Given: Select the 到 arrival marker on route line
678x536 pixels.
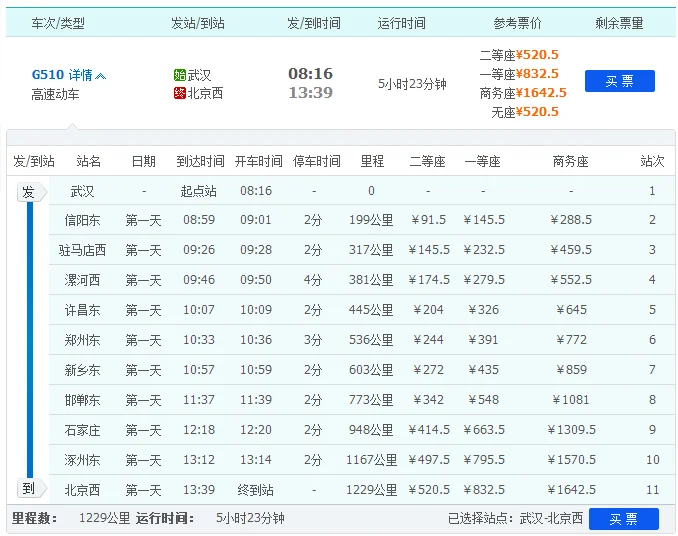Looking at the screenshot, I should pos(30,488).
